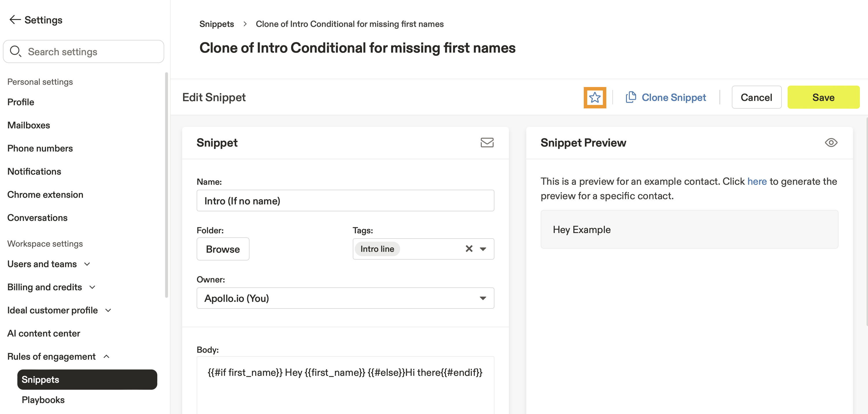868x414 pixels.
Task: Click the search magnifier icon
Action: (x=16, y=51)
